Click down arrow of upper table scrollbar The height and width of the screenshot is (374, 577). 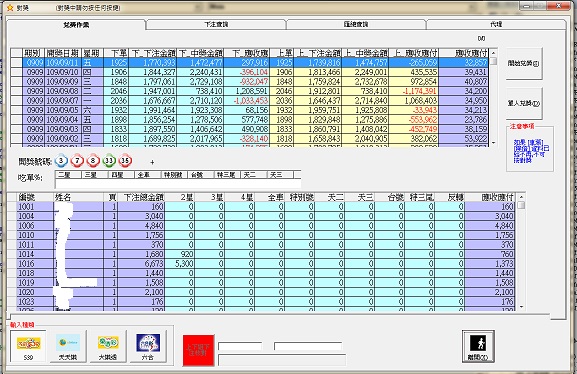(493, 143)
